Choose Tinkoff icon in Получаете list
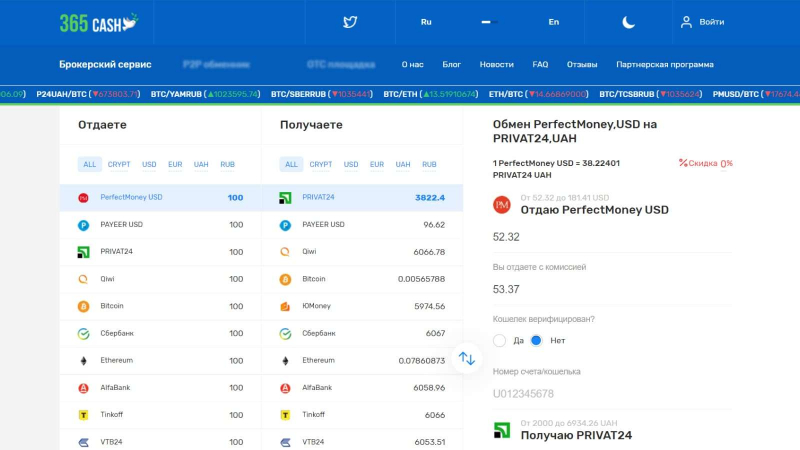 click(x=285, y=415)
